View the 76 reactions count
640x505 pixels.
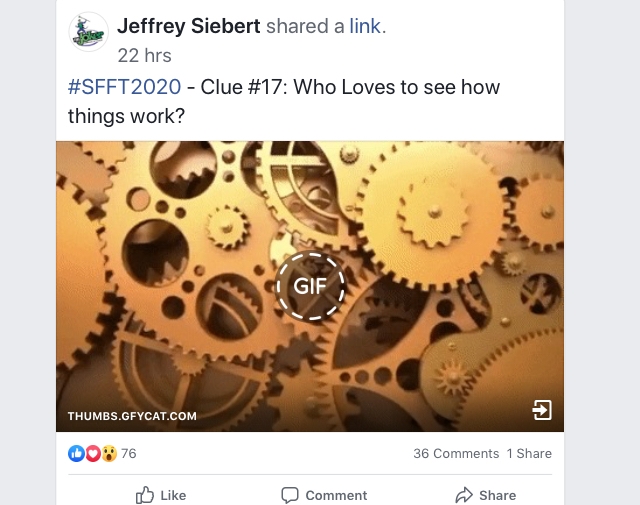(x=129, y=454)
